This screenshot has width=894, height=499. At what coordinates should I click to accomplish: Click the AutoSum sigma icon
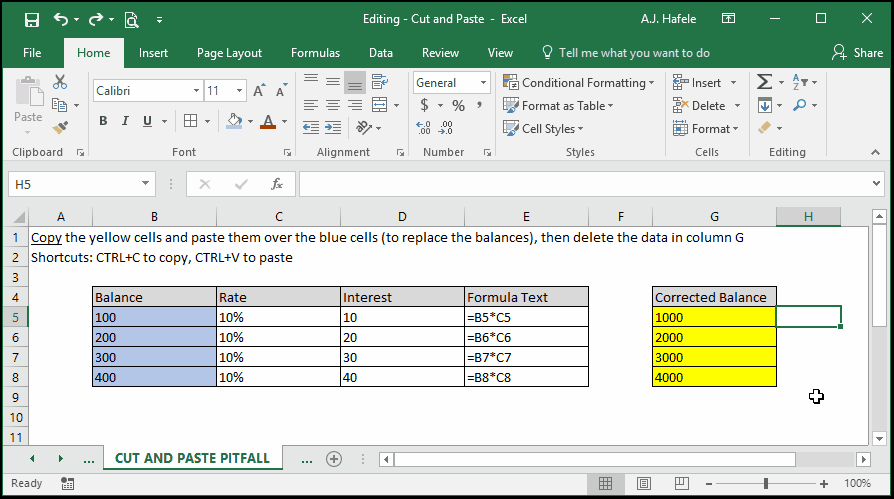[x=764, y=82]
